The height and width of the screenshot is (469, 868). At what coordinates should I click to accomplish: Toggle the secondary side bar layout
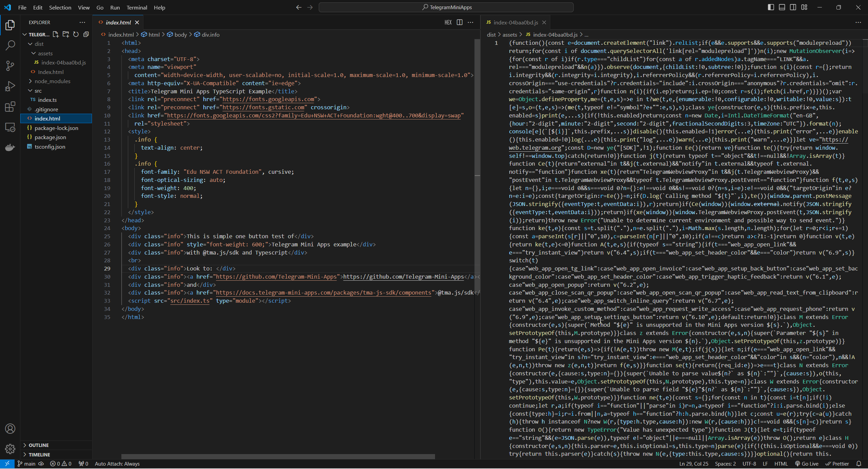tap(793, 7)
